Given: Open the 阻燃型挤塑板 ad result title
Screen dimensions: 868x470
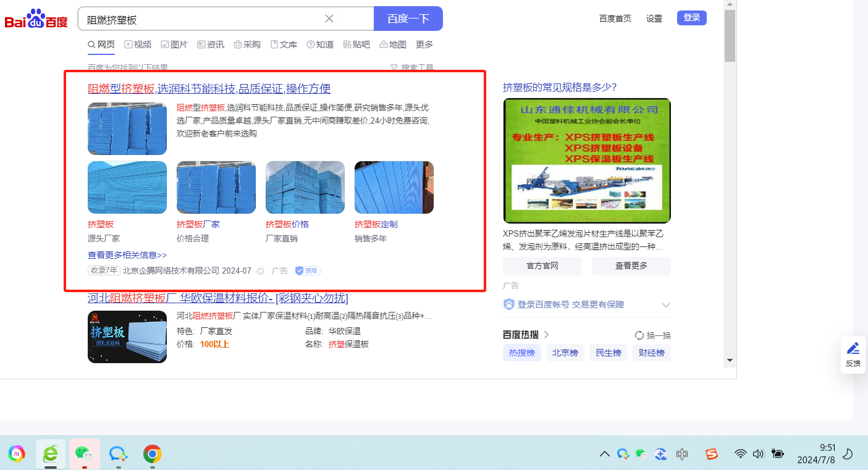Looking at the screenshot, I should point(209,89).
